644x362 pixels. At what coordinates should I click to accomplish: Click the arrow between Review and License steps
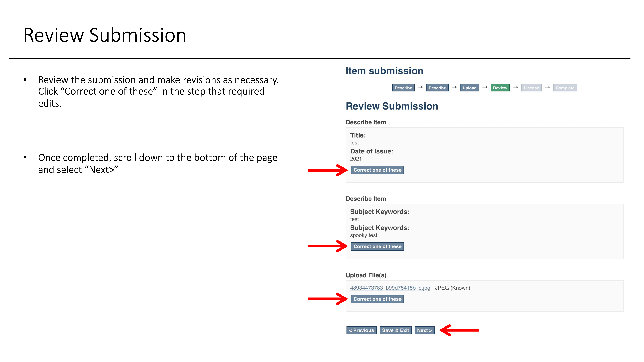pos(515,87)
